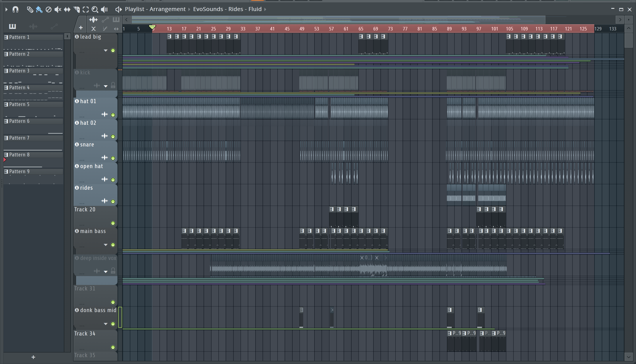Open arrow after EvoSounds - Rides - Fluid
The image size is (636, 364).
click(x=265, y=9)
